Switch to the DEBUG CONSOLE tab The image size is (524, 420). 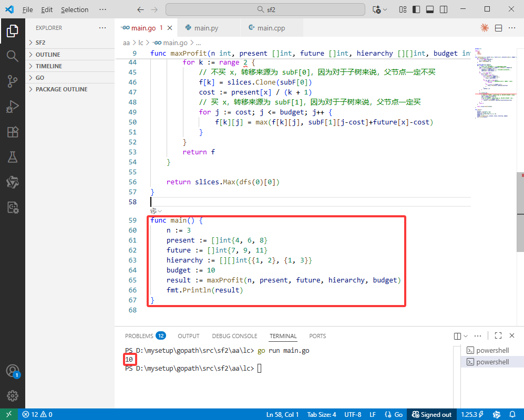[x=234, y=336]
